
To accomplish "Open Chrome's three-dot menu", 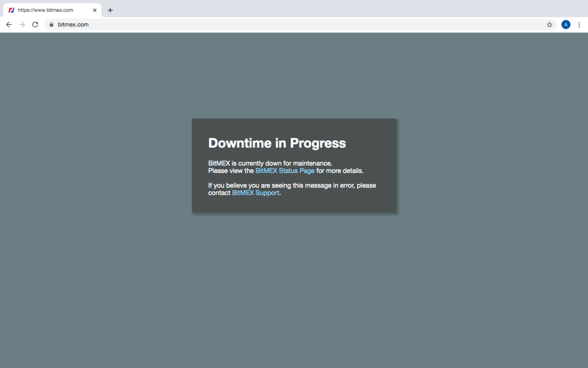I will tap(579, 25).
